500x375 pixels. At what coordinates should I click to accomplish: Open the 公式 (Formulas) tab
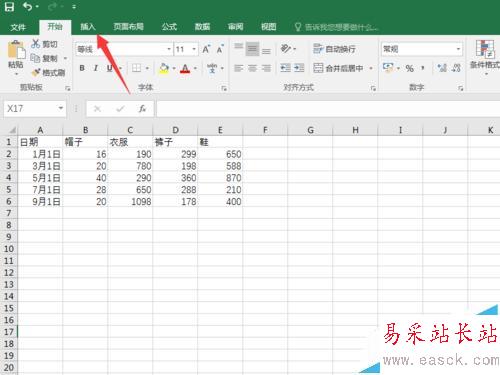pyautogui.click(x=169, y=27)
